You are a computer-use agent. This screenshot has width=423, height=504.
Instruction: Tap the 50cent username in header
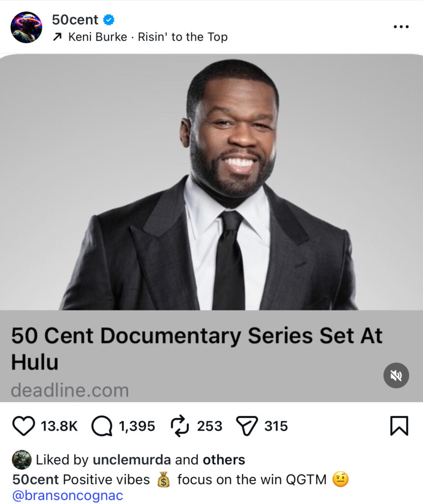(75, 20)
